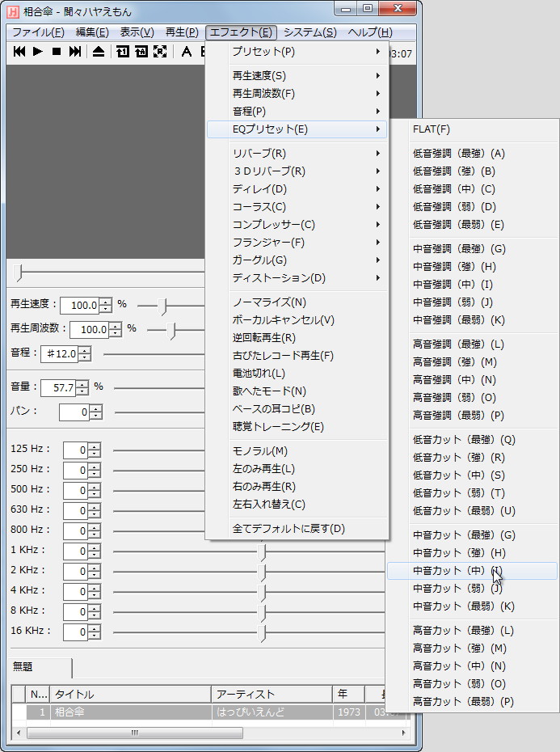Click the 音量 value field
This screenshot has width=560, height=752.
pos(58,387)
